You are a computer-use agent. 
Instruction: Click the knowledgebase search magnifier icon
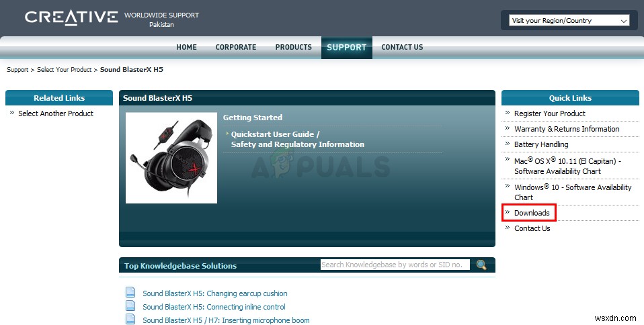pyautogui.click(x=481, y=265)
